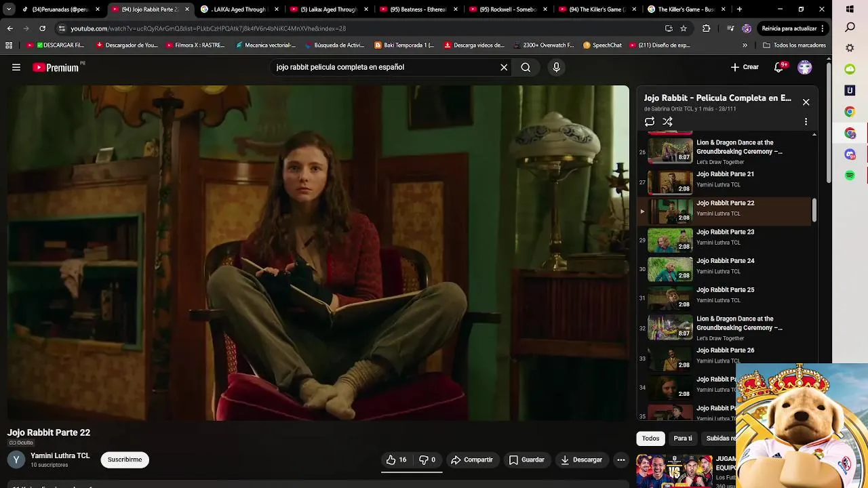This screenshot has width=868, height=488.
Task: Expand the hidden bookmarks chevron
Action: (745, 45)
